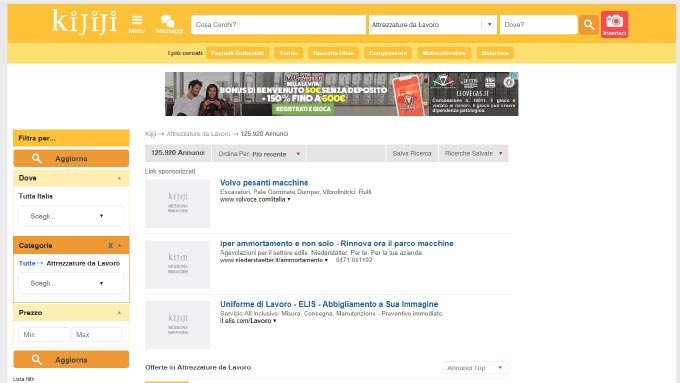Clear the Categorie filter with X

point(110,246)
